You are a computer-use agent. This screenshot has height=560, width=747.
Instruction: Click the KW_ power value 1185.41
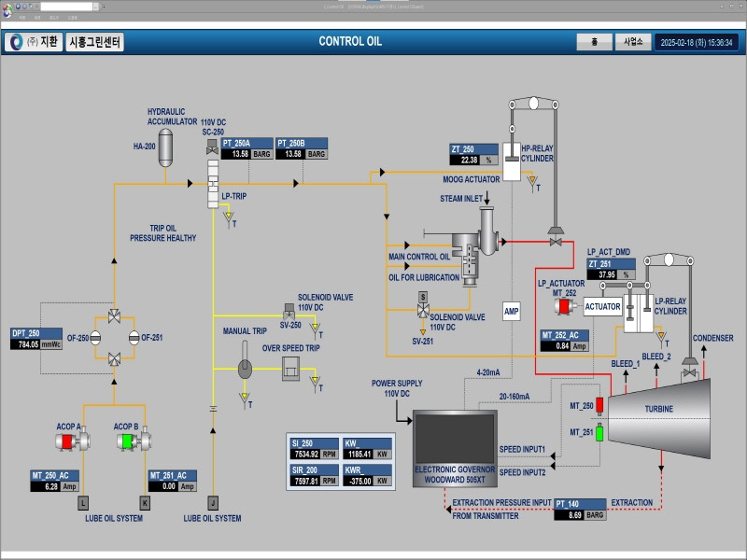tap(359, 455)
